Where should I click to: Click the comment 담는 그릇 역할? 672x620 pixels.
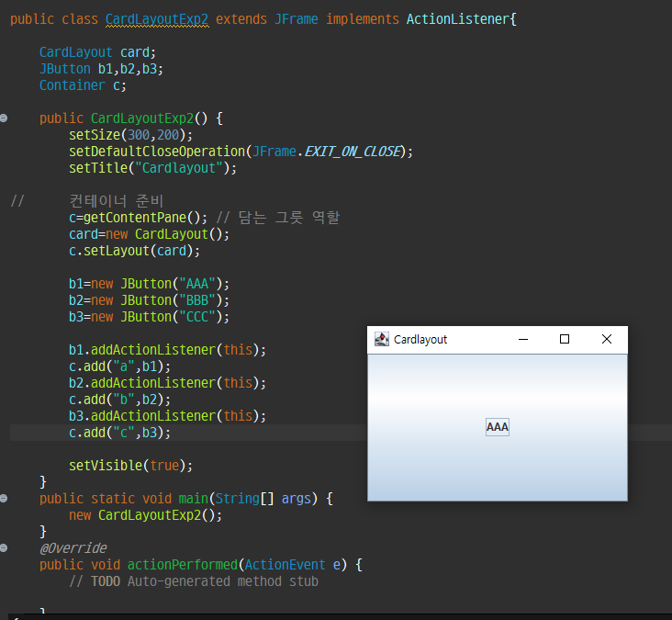pyautogui.click(x=289, y=218)
